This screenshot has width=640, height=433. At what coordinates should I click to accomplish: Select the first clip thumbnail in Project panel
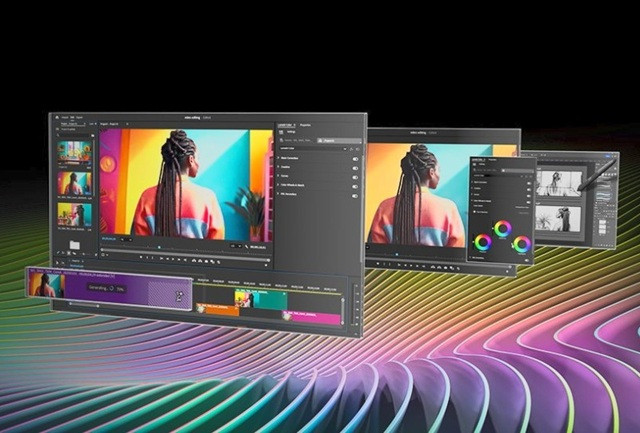(x=75, y=151)
